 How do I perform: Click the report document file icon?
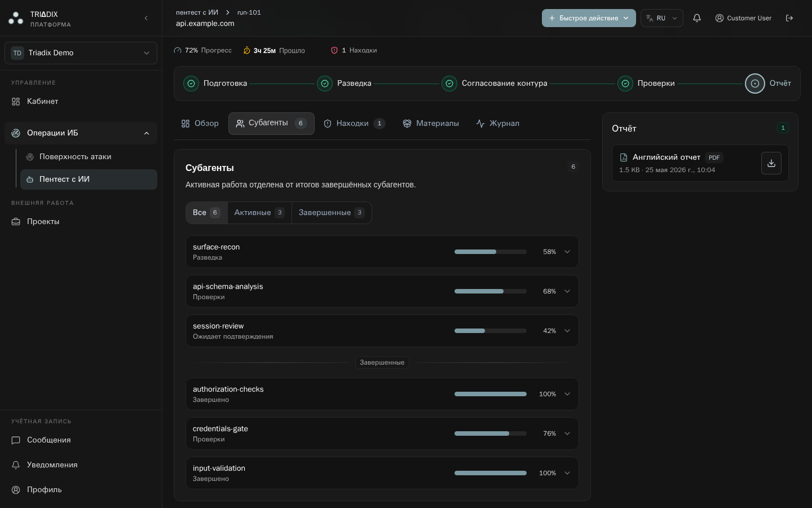[624, 157]
